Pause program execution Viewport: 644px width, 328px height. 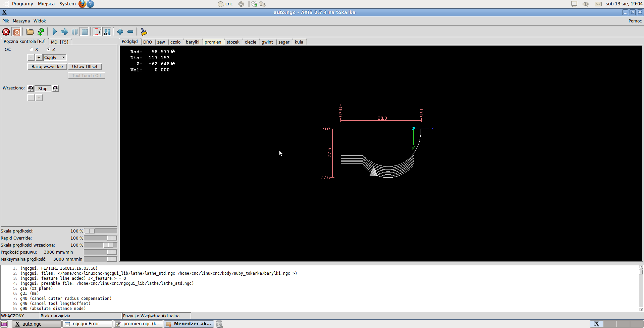click(74, 32)
